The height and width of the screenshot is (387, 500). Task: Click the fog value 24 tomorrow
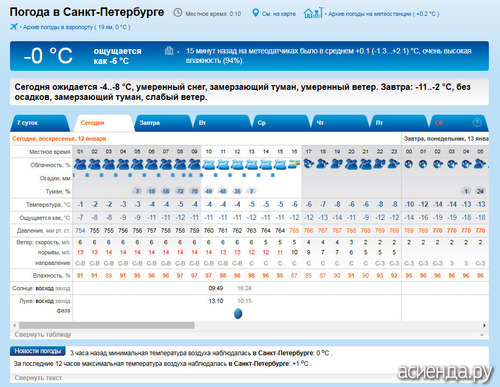pos(480,191)
